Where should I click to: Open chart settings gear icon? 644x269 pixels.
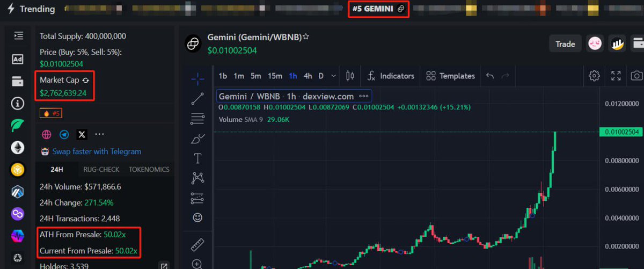tap(594, 76)
